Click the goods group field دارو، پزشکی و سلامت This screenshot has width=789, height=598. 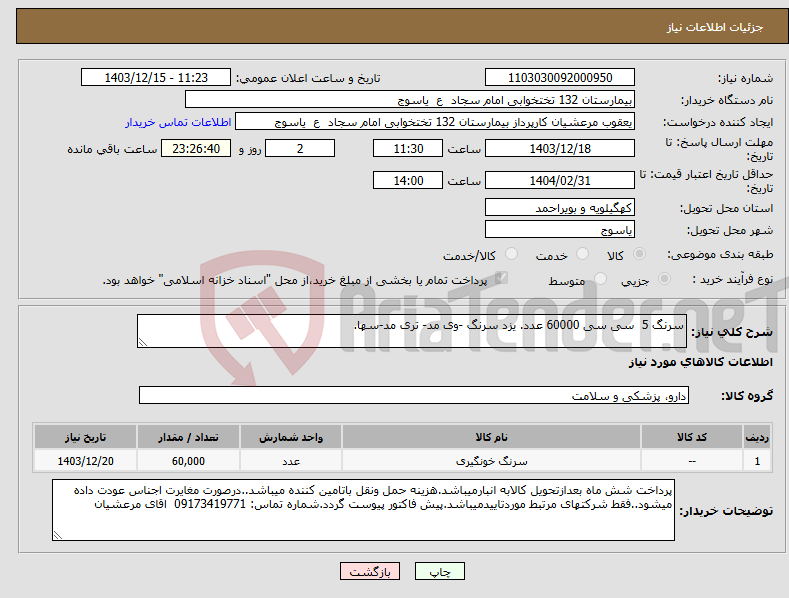[414, 396]
